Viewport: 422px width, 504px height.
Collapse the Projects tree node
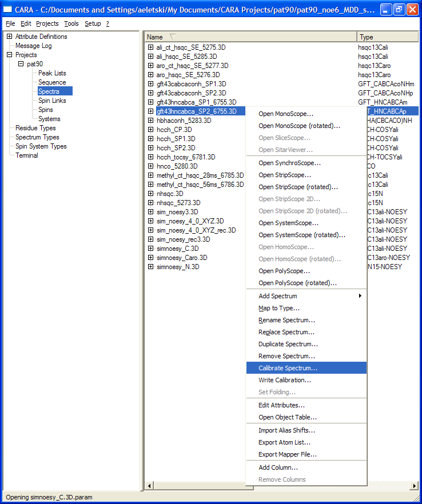(x=9, y=55)
